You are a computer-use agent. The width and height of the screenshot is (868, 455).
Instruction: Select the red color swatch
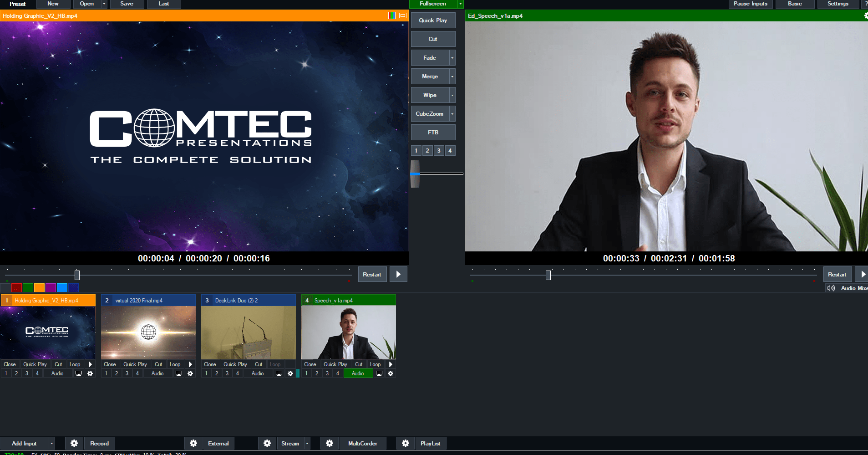coord(16,287)
